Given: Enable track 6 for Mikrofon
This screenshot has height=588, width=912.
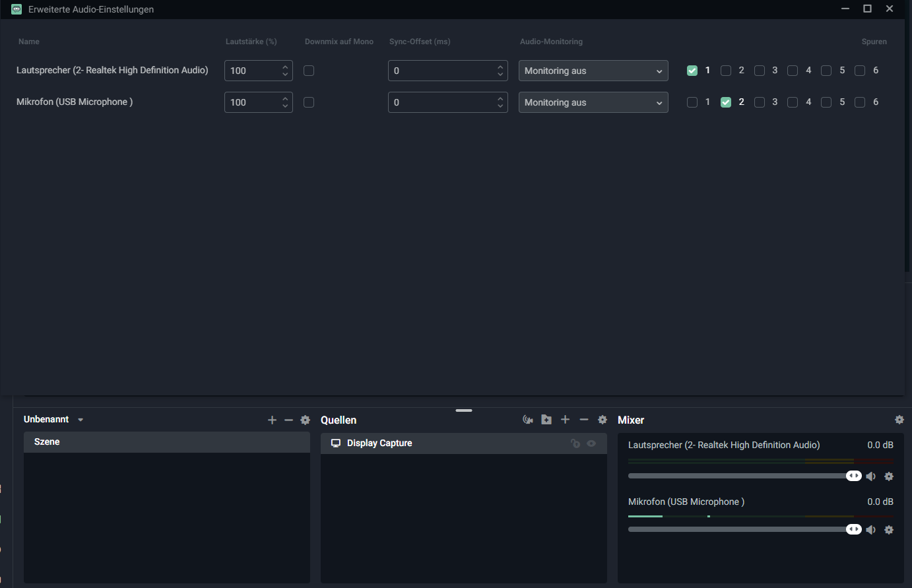Looking at the screenshot, I should [860, 102].
